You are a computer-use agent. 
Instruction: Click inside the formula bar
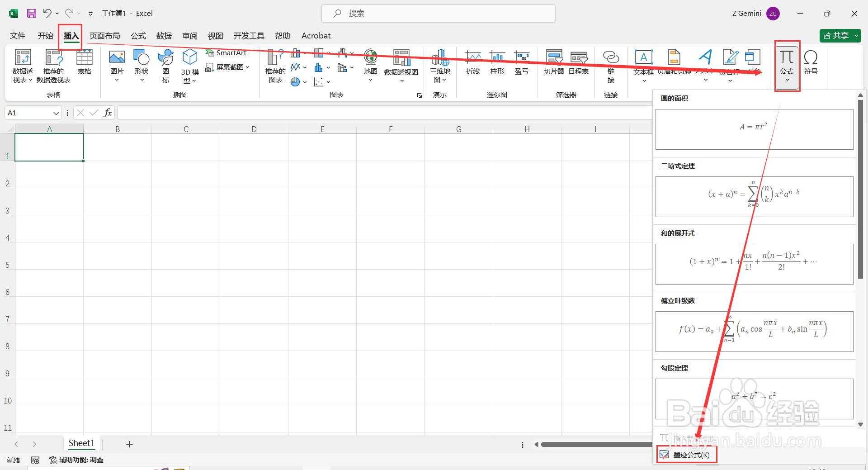tap(384, 113)
